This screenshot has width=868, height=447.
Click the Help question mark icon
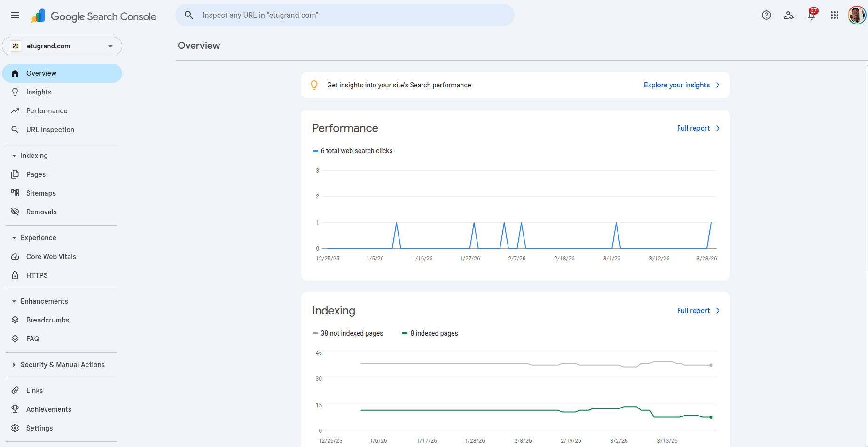click(x=766, y=15)
